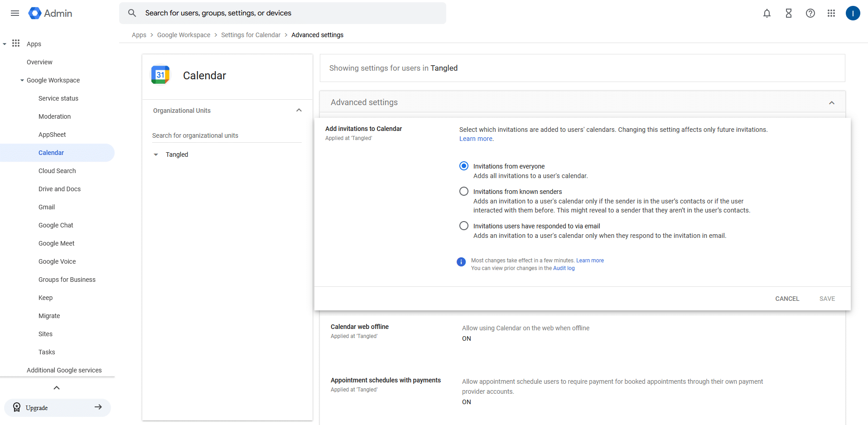Open the notifications bell
Screen dimensions: 868x425
767,13
